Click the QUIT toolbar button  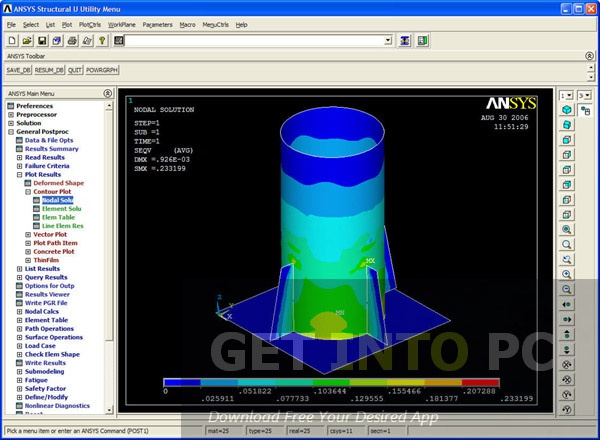75,70
